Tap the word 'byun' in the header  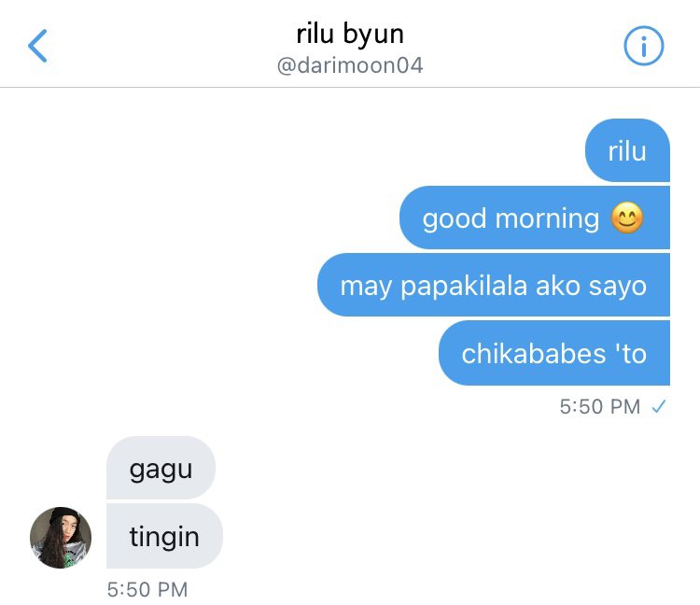[x=373, y=35]
